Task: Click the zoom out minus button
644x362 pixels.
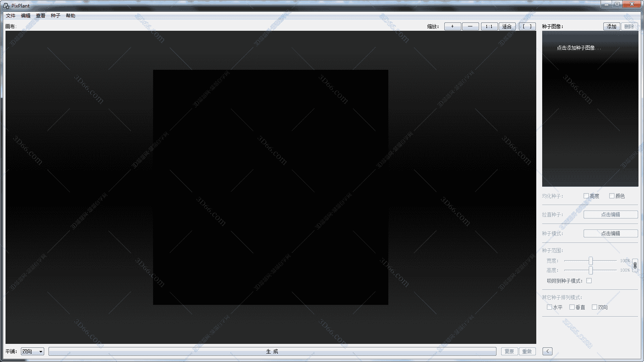Action: coord(470,26)
